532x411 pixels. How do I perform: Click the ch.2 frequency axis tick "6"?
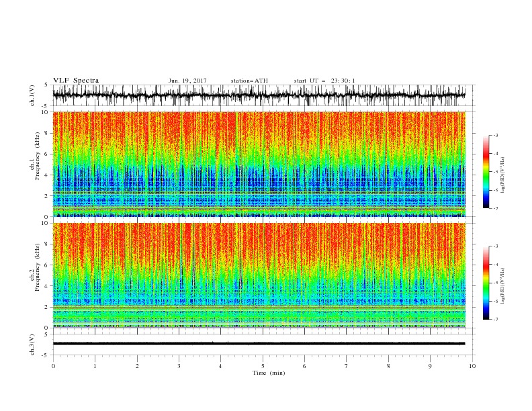pyautogui.click(x=48, y=265)
